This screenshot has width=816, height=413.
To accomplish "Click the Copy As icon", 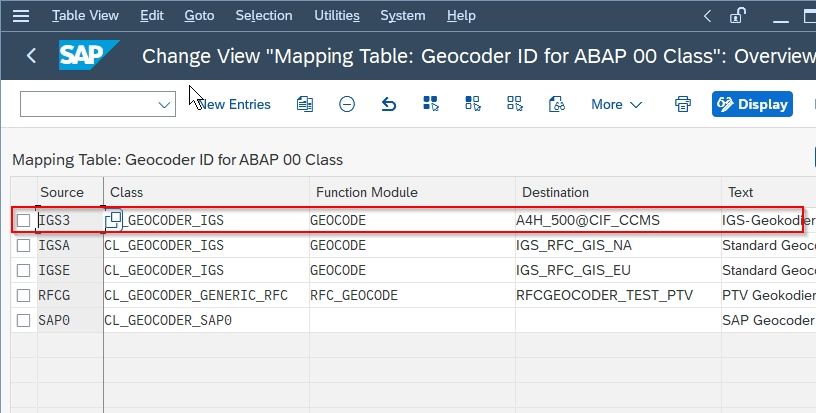I will coord(305,105).
